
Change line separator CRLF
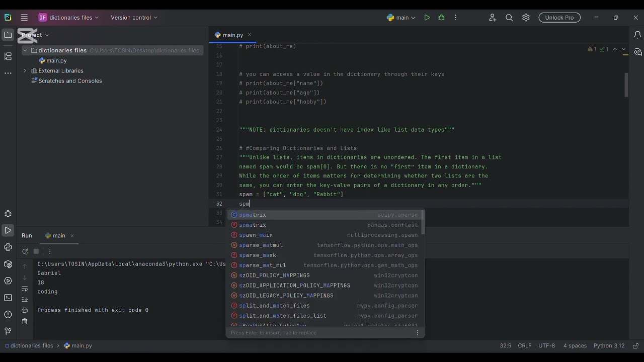click(x=525, y=346)
